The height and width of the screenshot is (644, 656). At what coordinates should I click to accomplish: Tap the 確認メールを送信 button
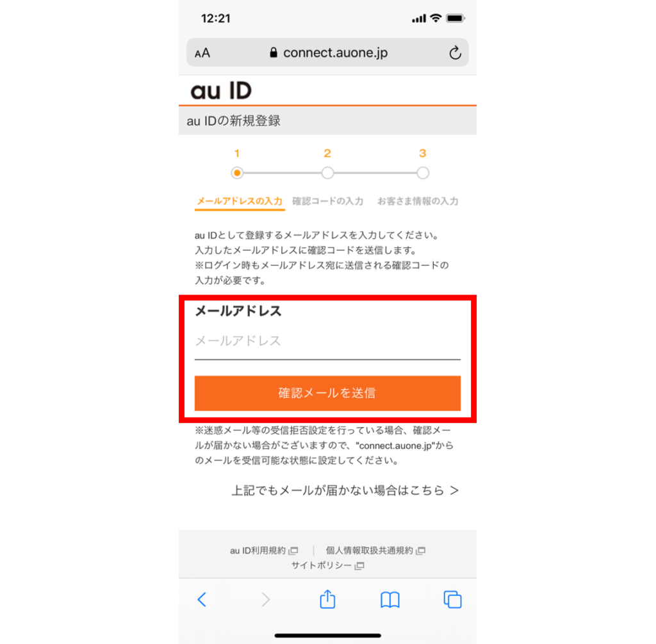(327, 393)
